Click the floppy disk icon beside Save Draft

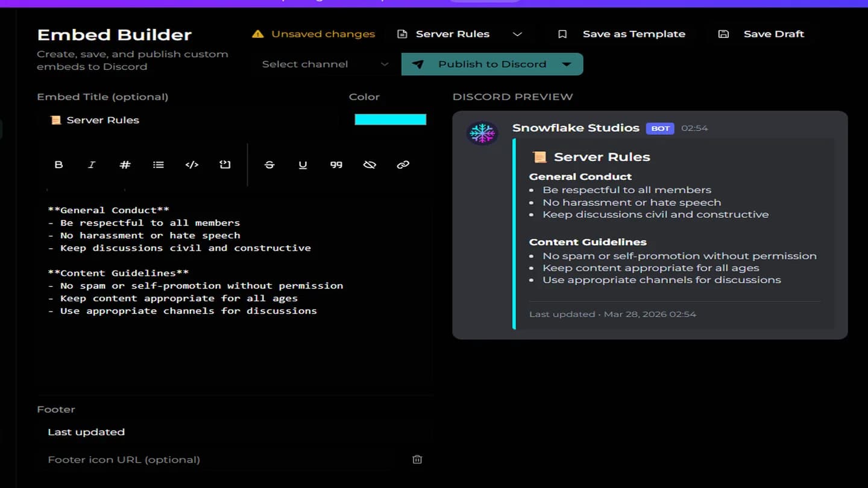[x=723, y=34]
